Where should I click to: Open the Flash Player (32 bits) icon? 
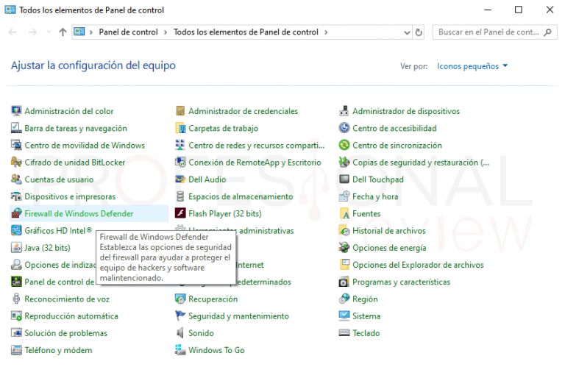(x=180, y=213)
